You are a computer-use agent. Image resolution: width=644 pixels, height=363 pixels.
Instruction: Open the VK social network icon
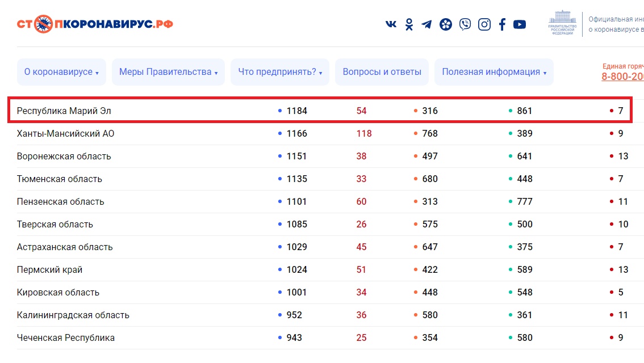[x=391, y=24]
